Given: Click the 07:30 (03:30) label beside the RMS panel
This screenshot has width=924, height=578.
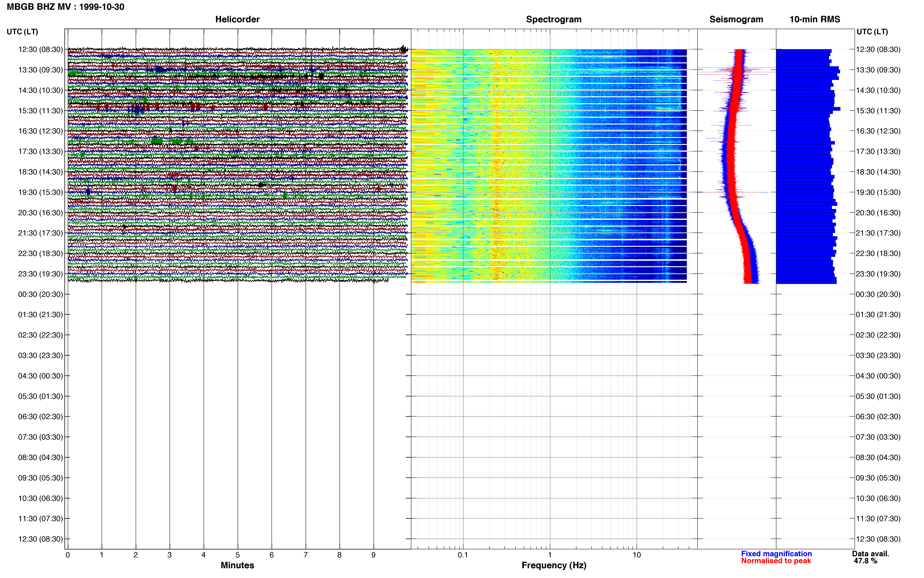Looking at the screenshot, I should (878, 437).
